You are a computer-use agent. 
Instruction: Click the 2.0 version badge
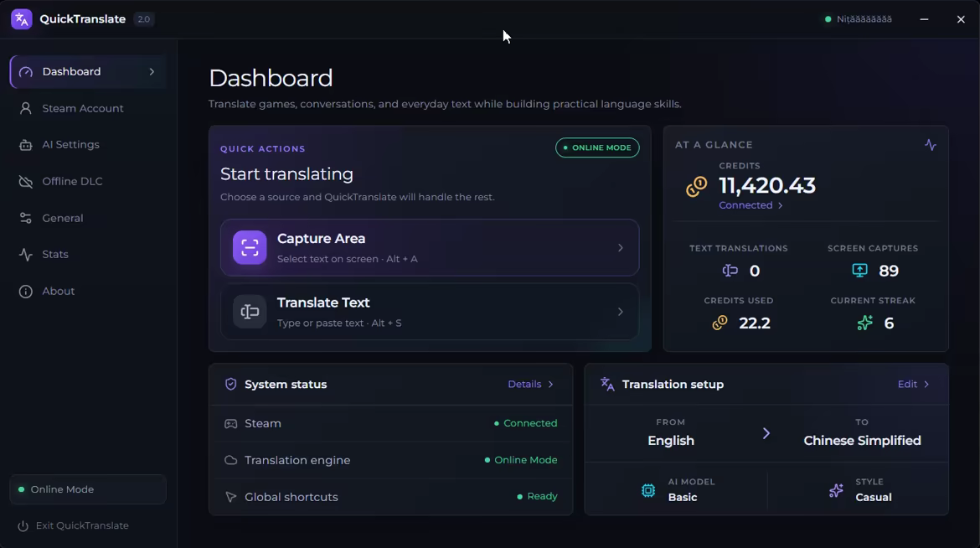144,19
